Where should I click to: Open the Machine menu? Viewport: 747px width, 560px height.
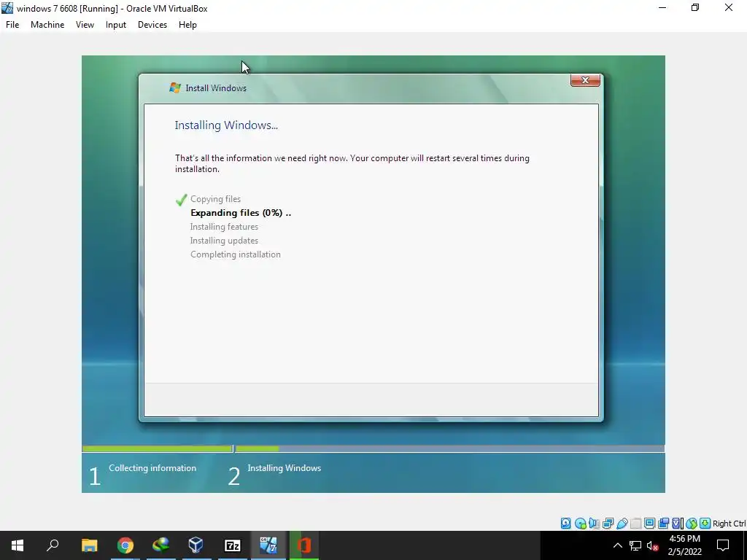tap(47, 25)
